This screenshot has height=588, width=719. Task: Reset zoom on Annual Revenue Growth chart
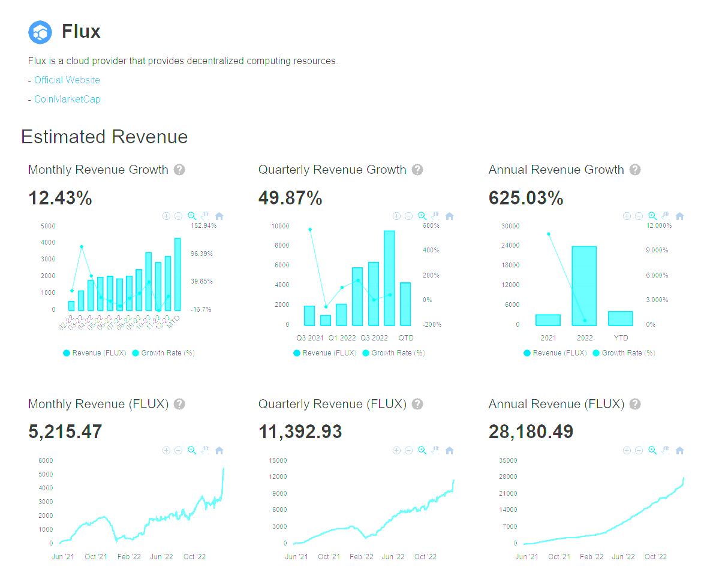pos(679,216)
